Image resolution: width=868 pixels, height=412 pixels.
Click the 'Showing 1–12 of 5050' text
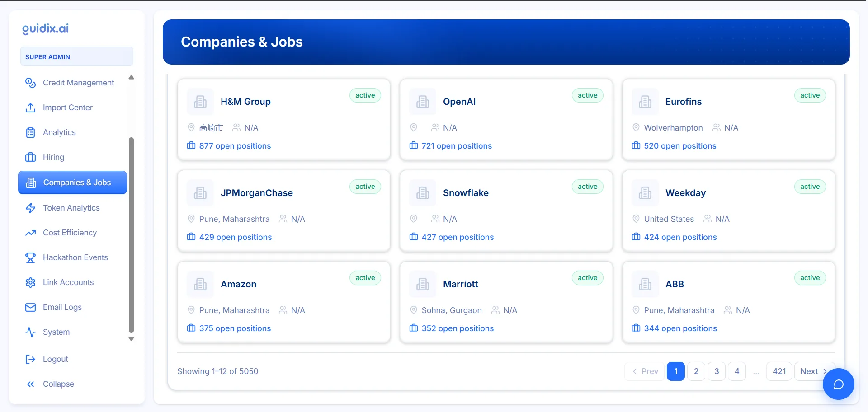217,371
